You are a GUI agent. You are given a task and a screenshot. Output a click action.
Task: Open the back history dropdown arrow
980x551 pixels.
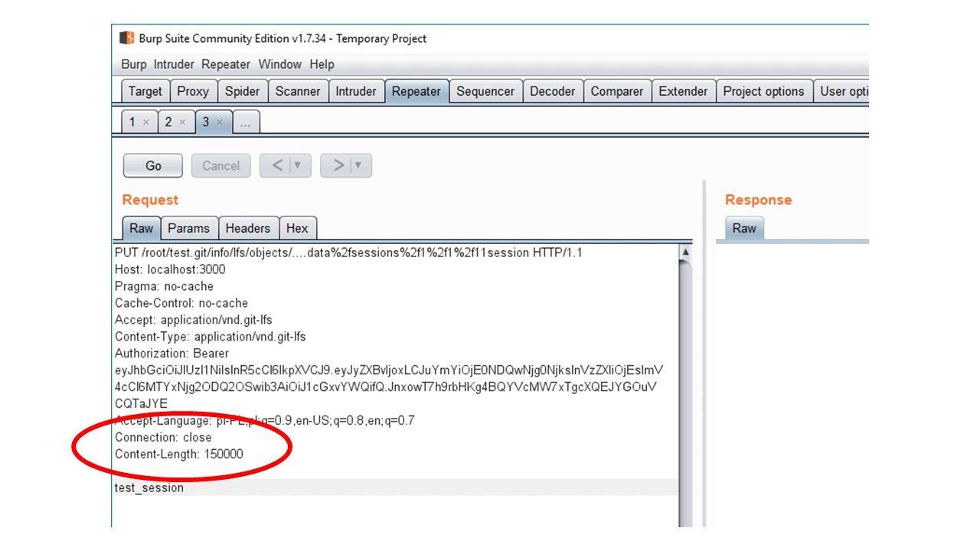point(299,165)
